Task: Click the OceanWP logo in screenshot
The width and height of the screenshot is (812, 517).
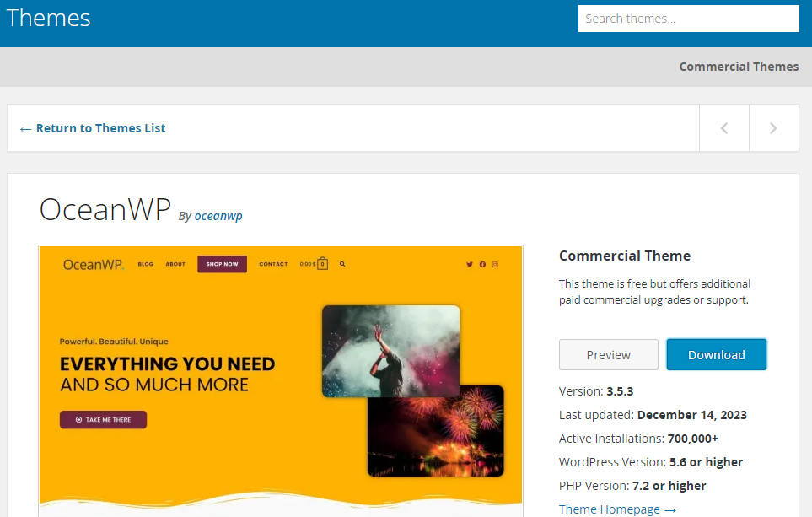Action: tap(94, 265)
